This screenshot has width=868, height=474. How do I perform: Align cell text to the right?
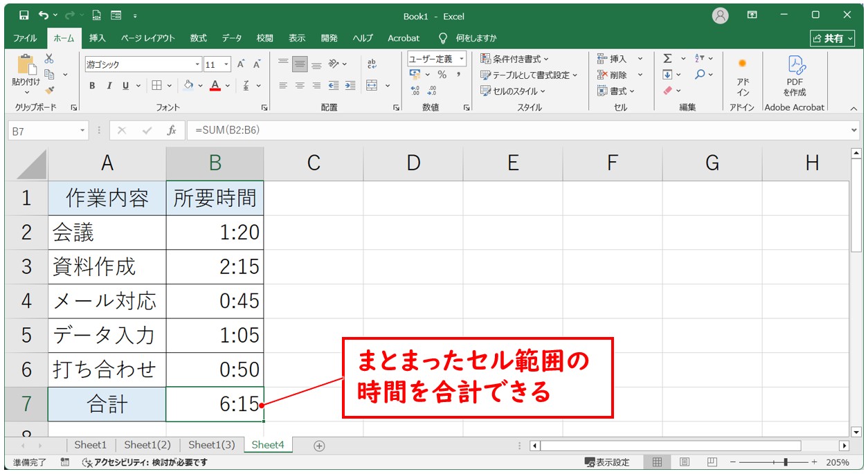(316, 86)
